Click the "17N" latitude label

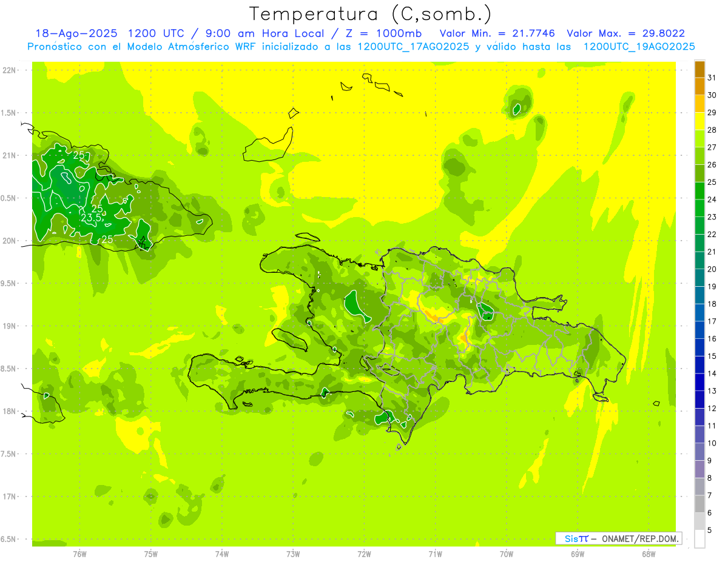[x=10, y=497]
